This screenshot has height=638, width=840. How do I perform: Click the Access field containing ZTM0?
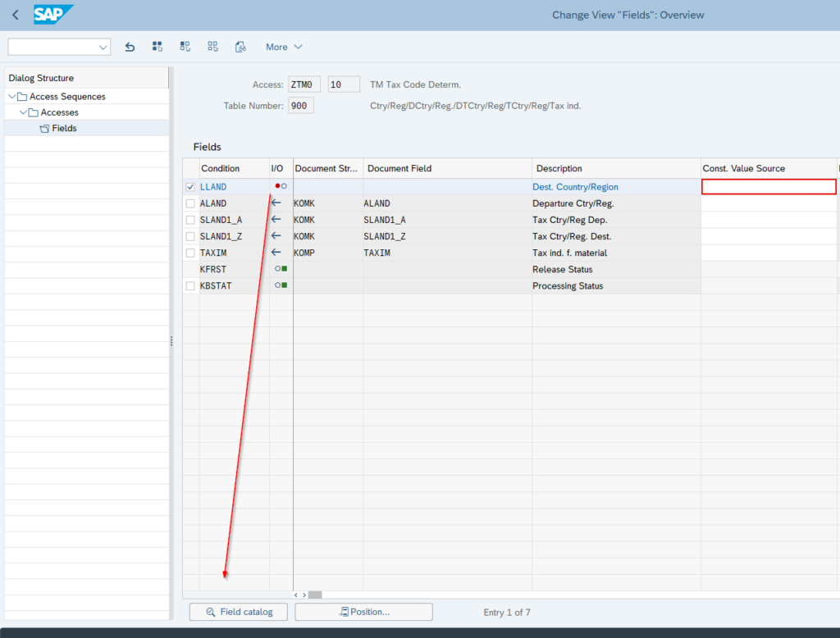pyautogui.click(x=304, y=84)
